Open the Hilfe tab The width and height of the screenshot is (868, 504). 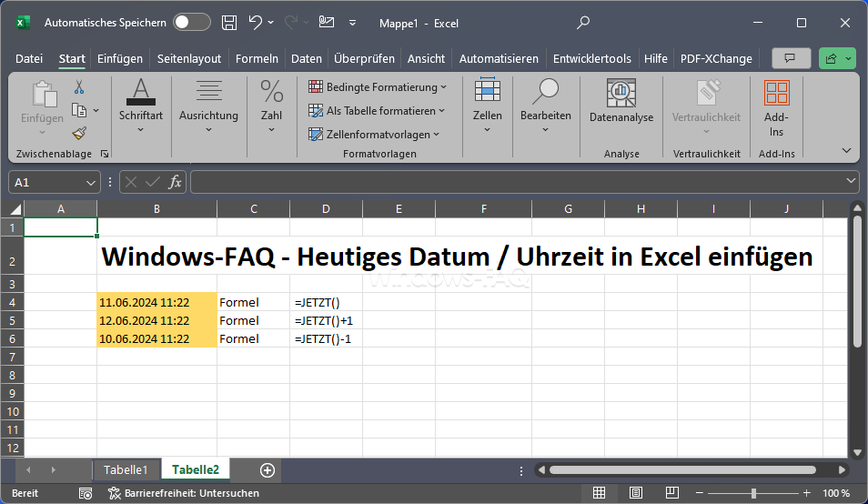pos(655,58)
